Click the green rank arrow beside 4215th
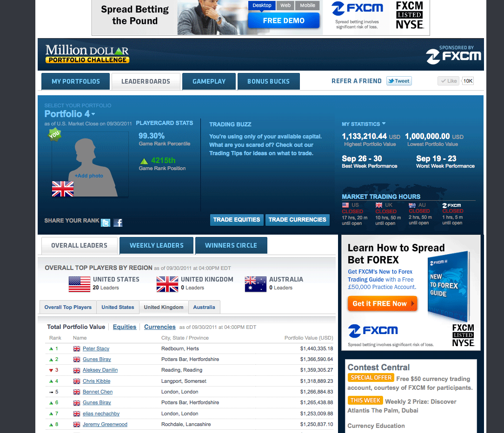Image resolution: width=504 pixels, height=433 pixels. point(144,161)
